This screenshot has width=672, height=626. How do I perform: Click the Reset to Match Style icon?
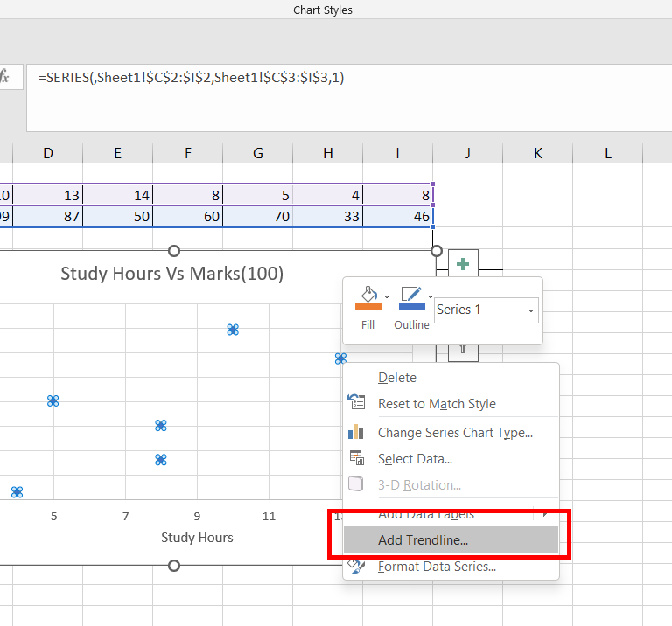[x=356, y=402]
